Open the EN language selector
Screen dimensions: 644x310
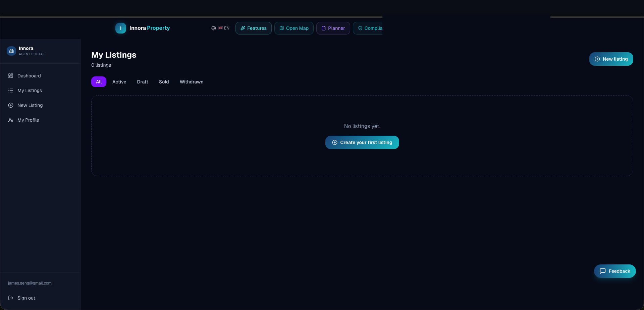(x=220, y=28)
